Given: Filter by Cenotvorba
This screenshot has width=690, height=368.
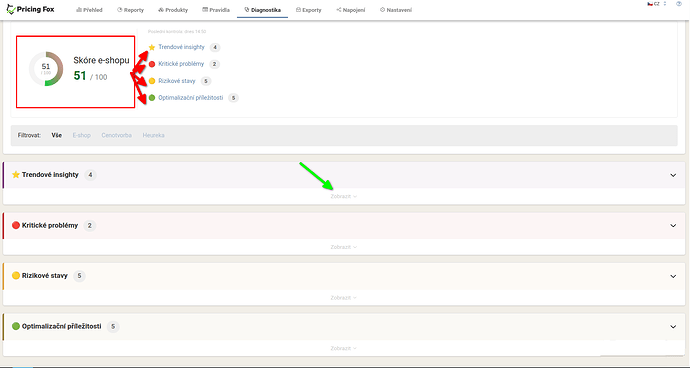Looking at the screenshot, I should point(117,135).
